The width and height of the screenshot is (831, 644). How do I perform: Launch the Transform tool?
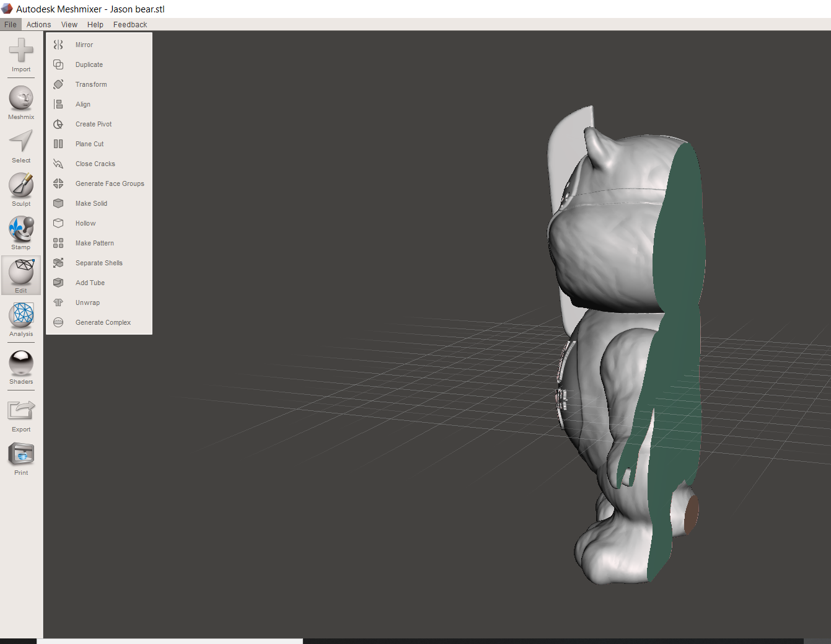pos(99,84)
